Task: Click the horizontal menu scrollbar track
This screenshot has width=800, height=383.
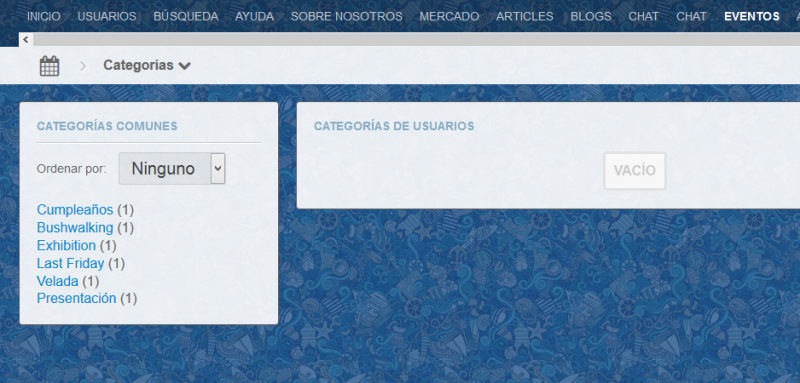Action: click(x=416, y=39)
